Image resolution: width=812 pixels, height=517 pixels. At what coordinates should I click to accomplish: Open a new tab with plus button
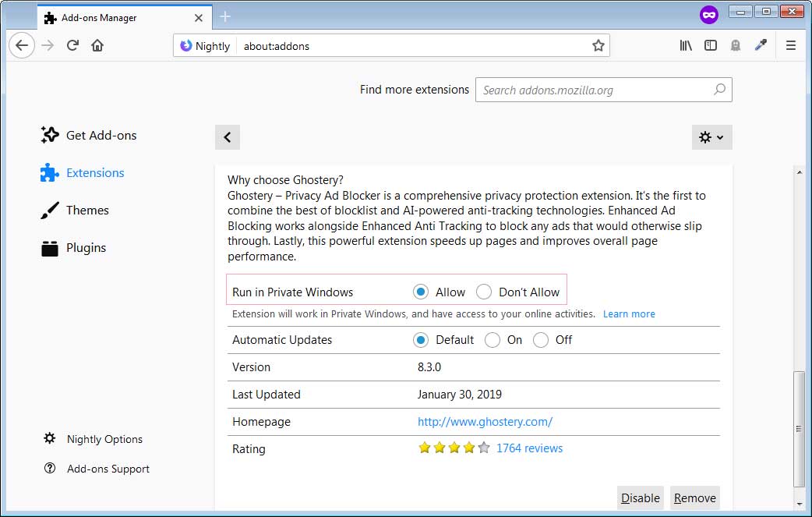(x=225, y=16)
